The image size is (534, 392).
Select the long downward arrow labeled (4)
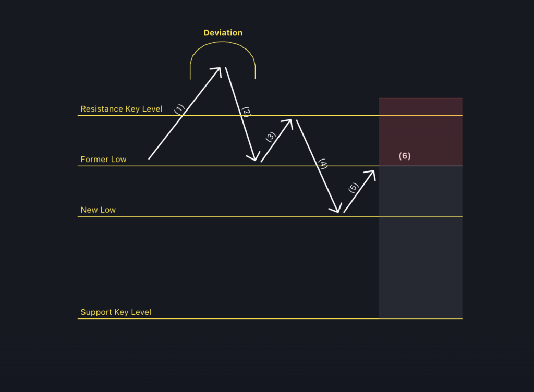319,166
